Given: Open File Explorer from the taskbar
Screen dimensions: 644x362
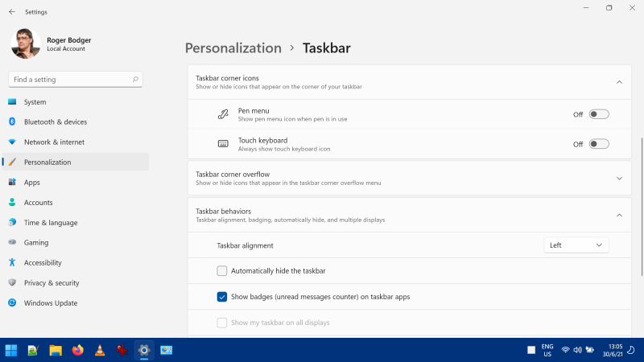Looking at the screenshot, I should coord(56,350).
